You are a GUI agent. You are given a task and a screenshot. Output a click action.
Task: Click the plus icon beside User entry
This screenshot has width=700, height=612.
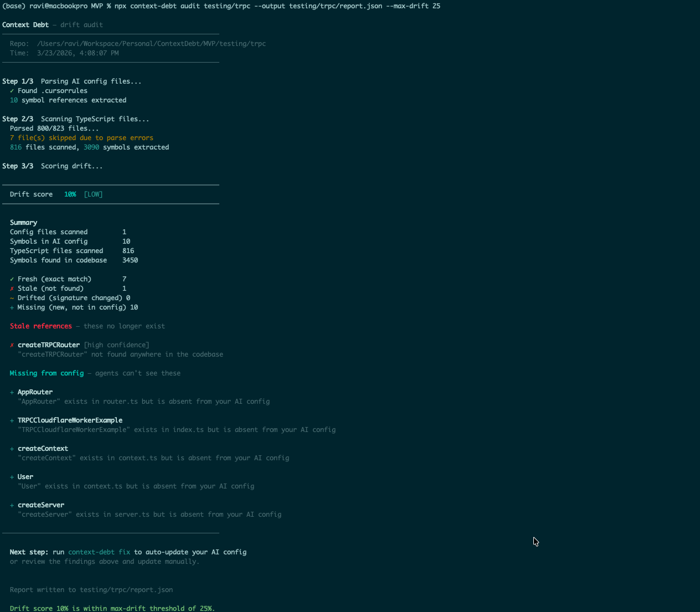click(x=11, y=476)
